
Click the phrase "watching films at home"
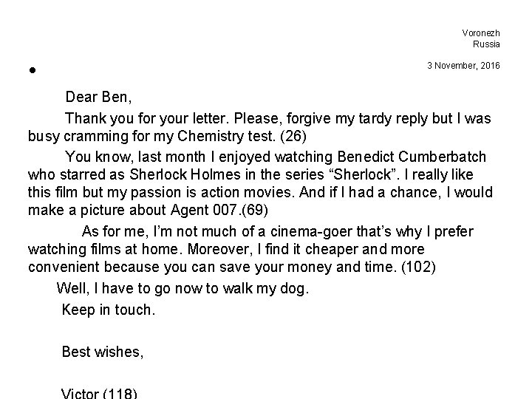(103, 250)
